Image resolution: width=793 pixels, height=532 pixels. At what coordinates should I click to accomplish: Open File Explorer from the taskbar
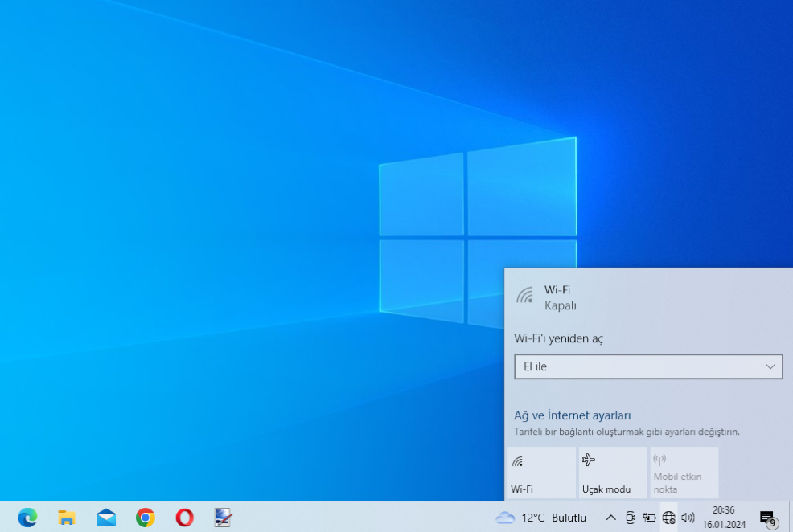coord(67,518)
